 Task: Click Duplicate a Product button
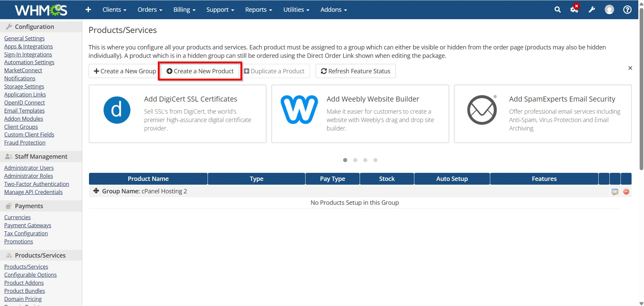tap(274, 71)
